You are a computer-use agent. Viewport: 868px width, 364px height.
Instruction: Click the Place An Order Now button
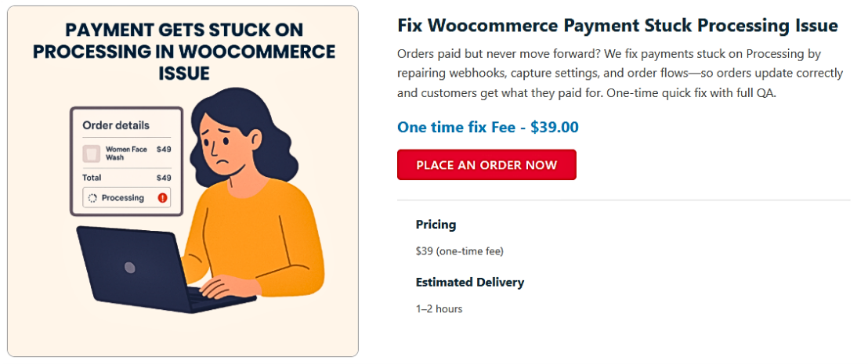point(486,165)
